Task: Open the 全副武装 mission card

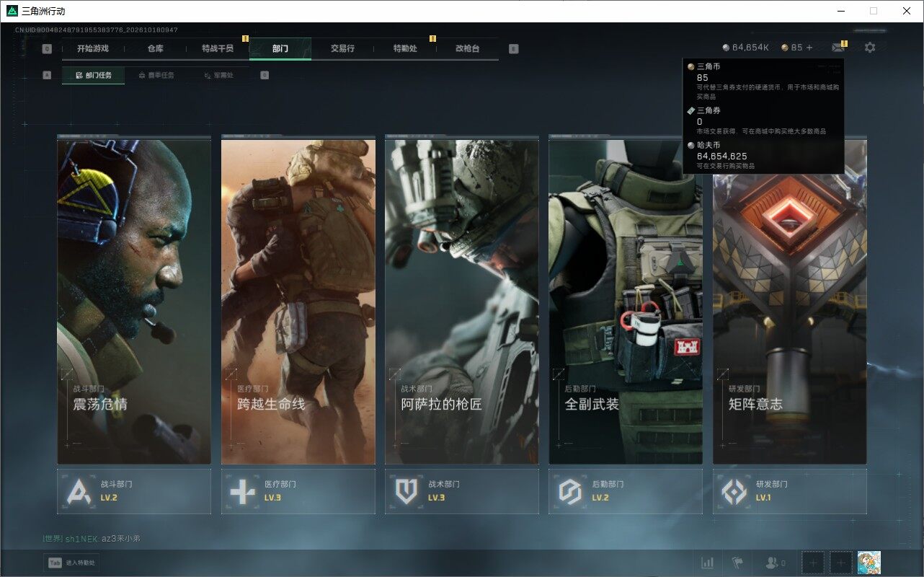Action: coord(626,301)
